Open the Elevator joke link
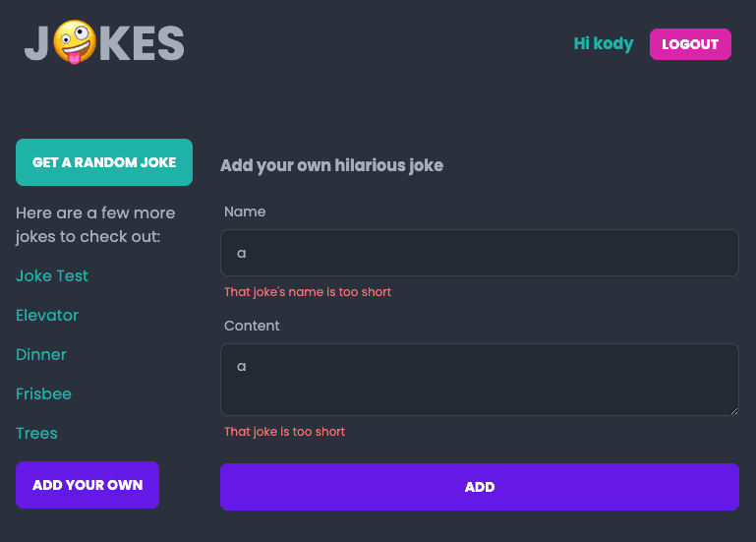Screen dimensions: 756x542 (47, 316)
